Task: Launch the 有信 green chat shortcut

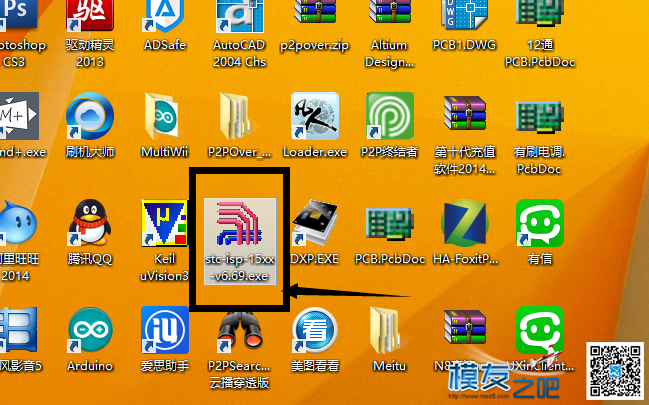Action: pyautogui.click(x=540, y=223)
